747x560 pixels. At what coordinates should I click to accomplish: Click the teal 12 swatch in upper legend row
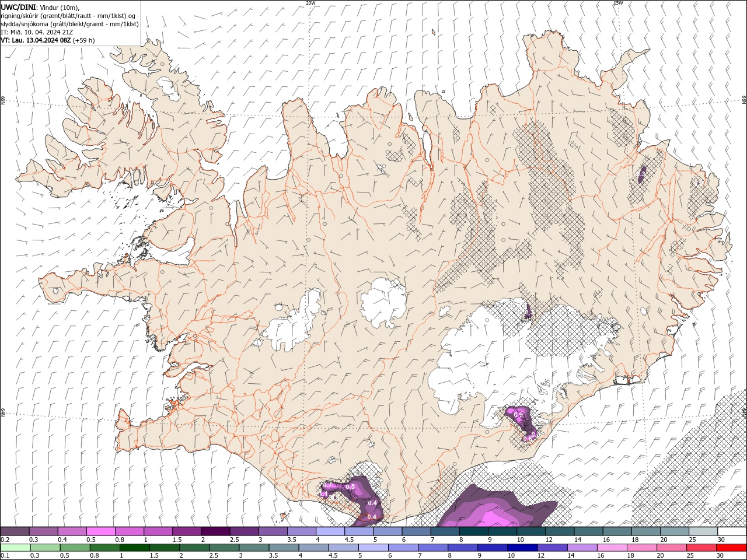coord(560,531)
